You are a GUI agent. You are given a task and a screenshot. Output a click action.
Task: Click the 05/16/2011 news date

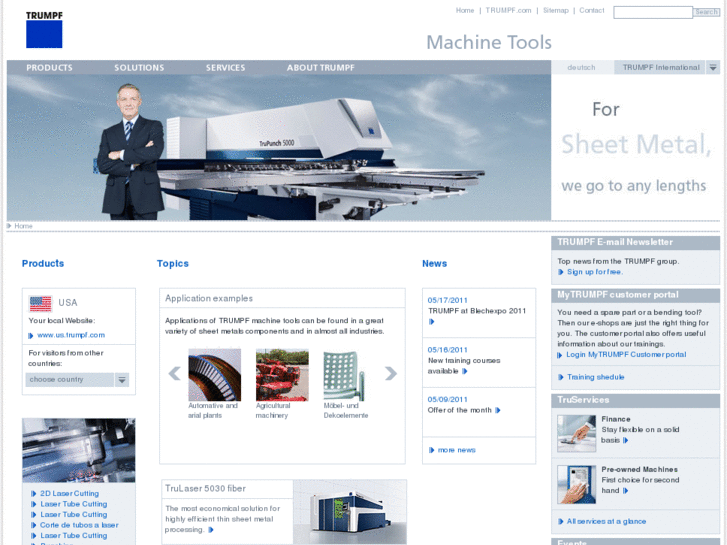[x=447, y=350]
